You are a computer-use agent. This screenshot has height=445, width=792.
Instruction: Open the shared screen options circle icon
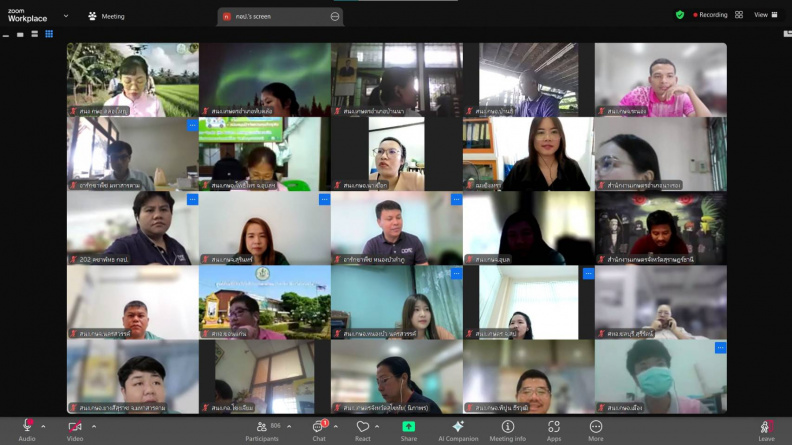[x=335, y=17]
